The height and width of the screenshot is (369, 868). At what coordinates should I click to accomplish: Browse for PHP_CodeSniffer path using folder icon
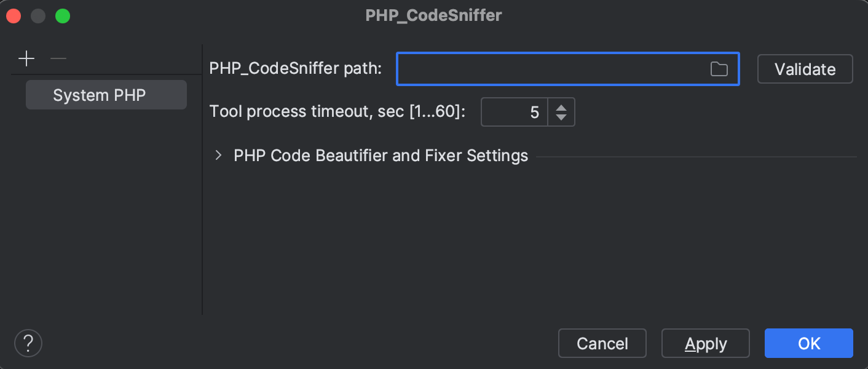coord(719,69)
